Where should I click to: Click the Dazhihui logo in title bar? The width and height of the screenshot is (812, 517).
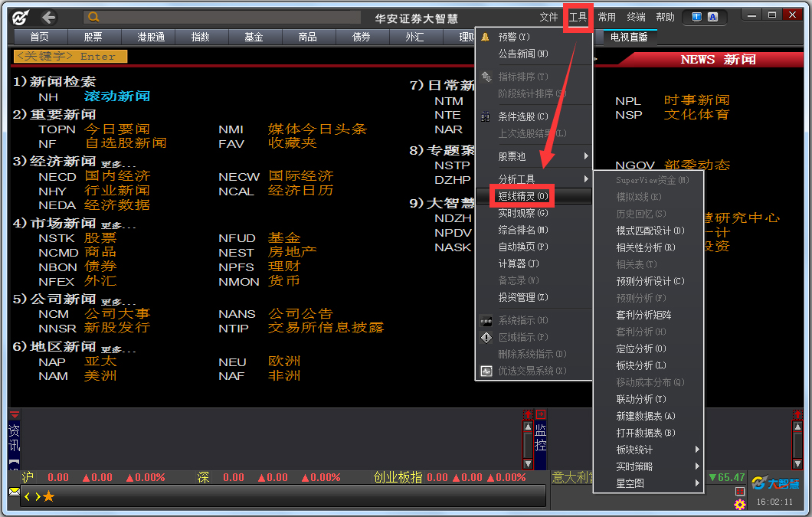tap(21, 17)
